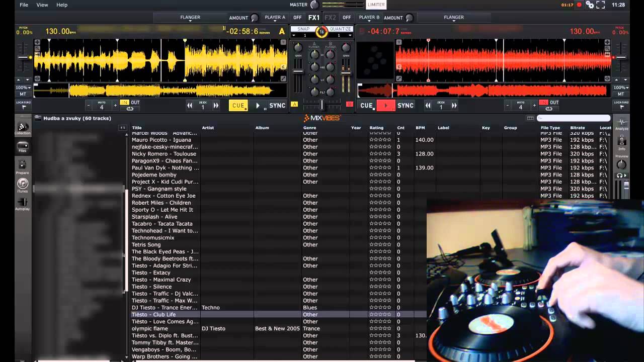Viewport: 644px width, 362px height.
Task: Open the Help menu
Action: point(62,5)
